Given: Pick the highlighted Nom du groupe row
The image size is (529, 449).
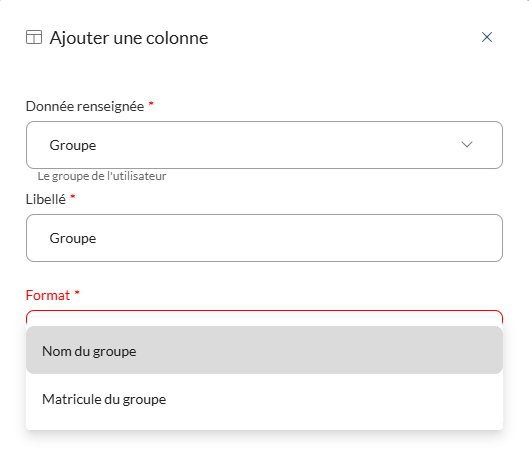Looking at the screenshot, I should click(x=264, y=350).
